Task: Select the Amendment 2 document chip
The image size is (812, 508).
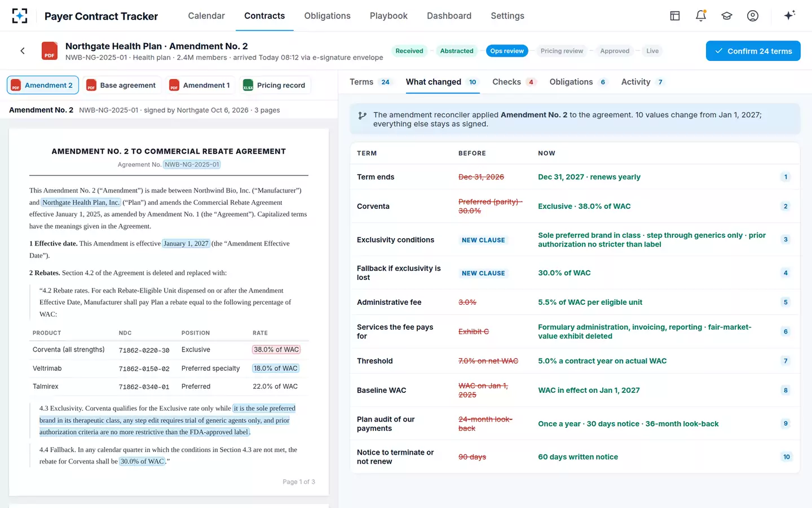Action: [43, 85]
